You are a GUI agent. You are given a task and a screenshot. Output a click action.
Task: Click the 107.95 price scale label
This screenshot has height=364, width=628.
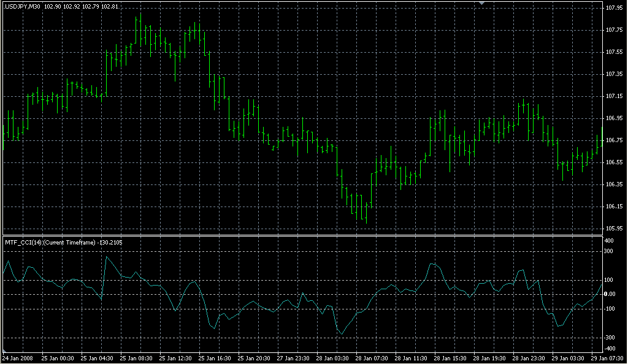[614, 8]
